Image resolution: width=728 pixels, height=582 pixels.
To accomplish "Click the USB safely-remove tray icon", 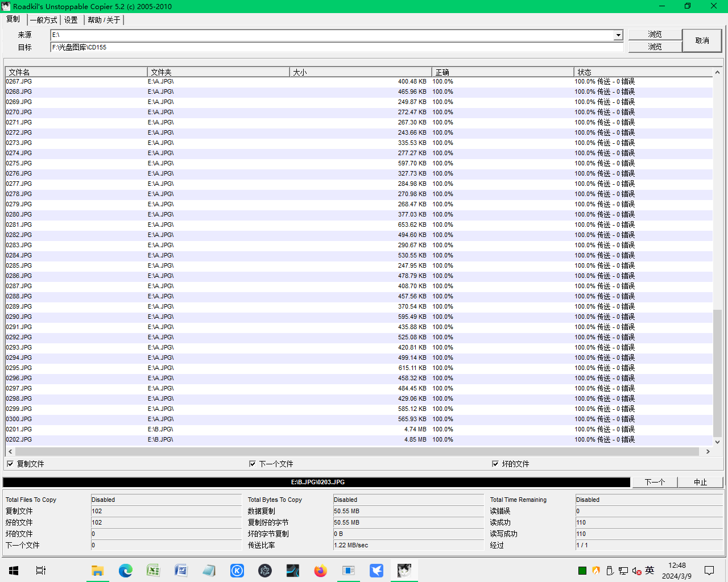I will (610, 571).
